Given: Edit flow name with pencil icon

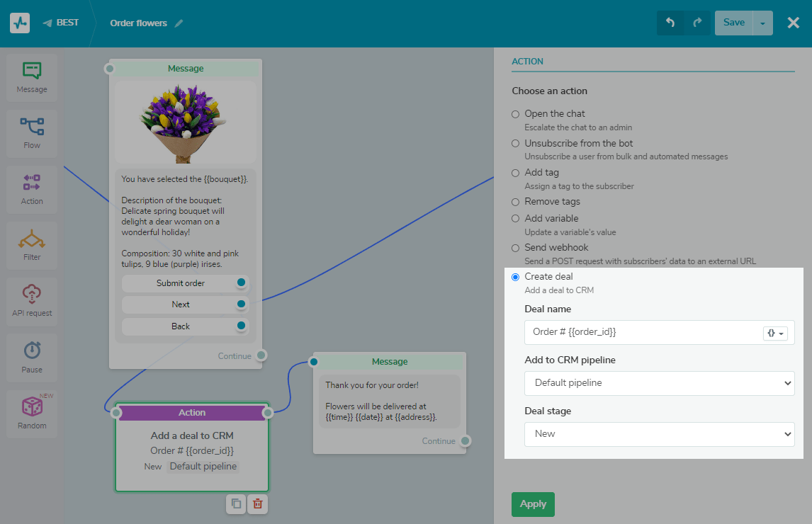Looking at the screenshot, I should pos(179,23).
